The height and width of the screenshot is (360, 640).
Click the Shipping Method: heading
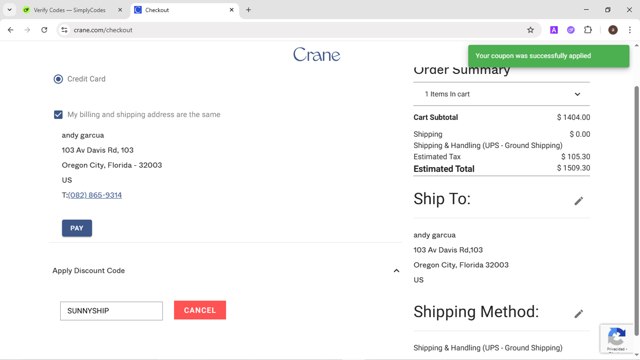pyautogui.click(x=476, y=312)
